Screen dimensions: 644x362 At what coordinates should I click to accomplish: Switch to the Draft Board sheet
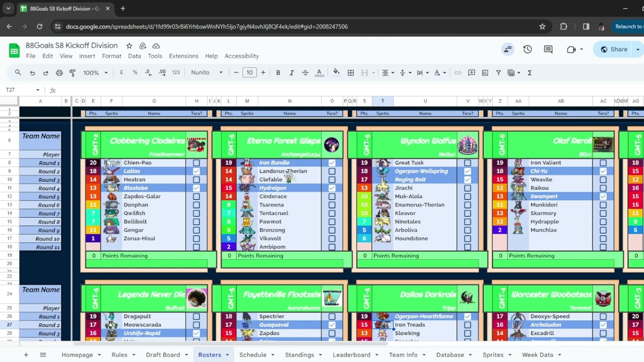(x=163, y=355)
